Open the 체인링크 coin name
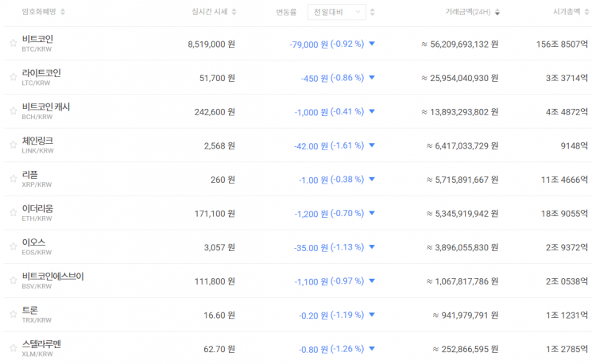 click(x=37, y=141)
